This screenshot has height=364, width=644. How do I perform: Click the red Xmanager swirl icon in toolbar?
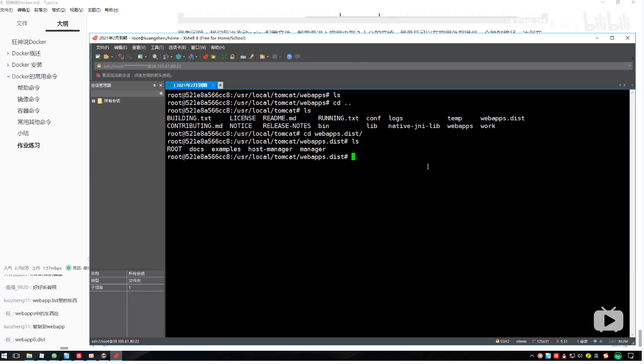click(206, 57)
